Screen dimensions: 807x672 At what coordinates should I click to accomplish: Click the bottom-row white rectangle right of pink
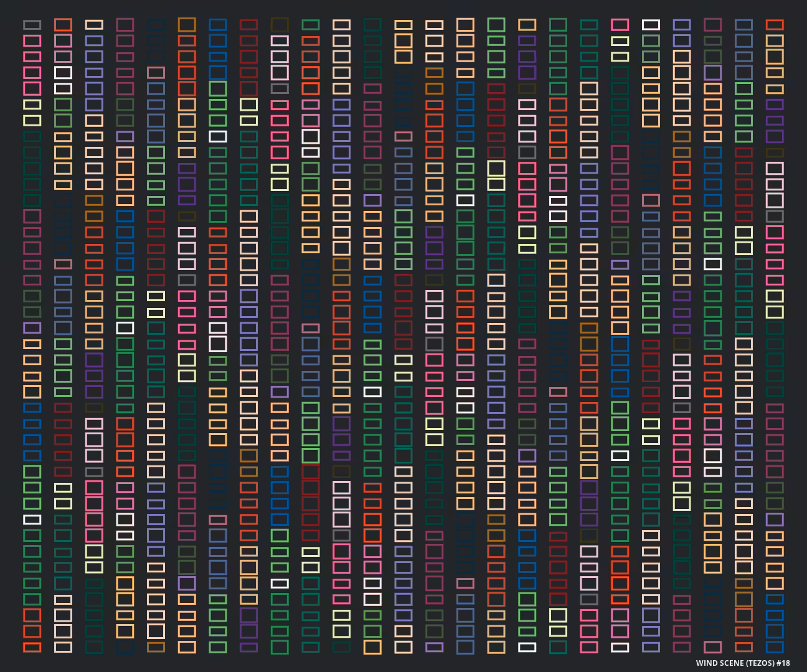[620, 647]
